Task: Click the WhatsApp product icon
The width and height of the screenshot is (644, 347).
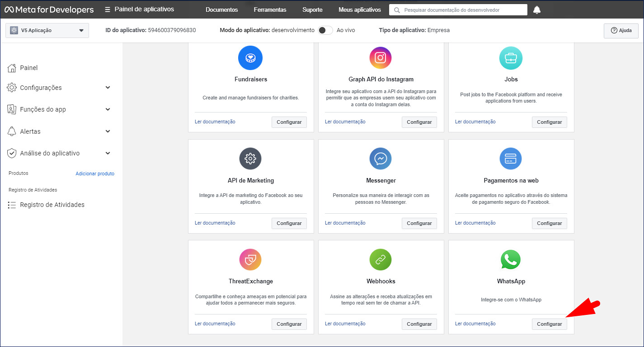Action: [511, 260]
